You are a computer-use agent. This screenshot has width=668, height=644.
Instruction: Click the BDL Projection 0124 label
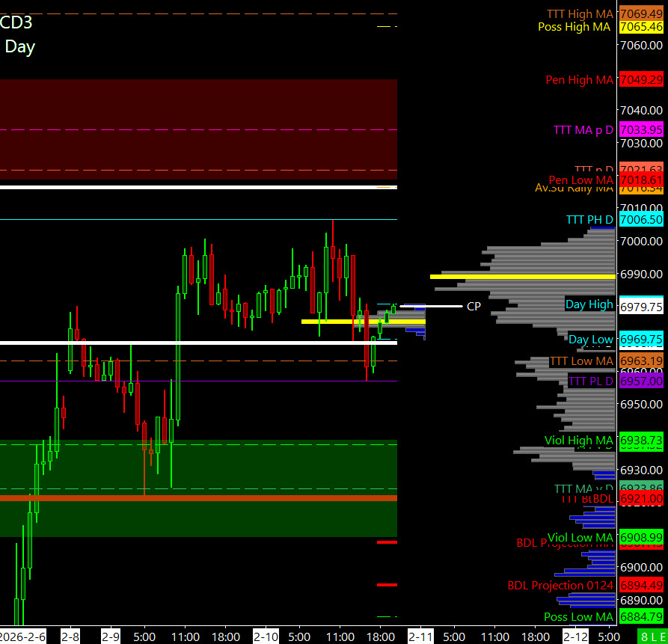560,585
